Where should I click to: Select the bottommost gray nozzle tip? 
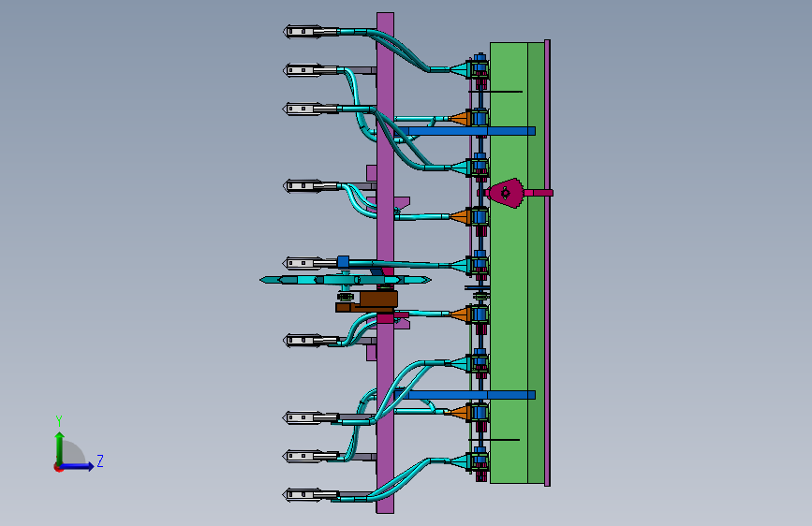303,494
